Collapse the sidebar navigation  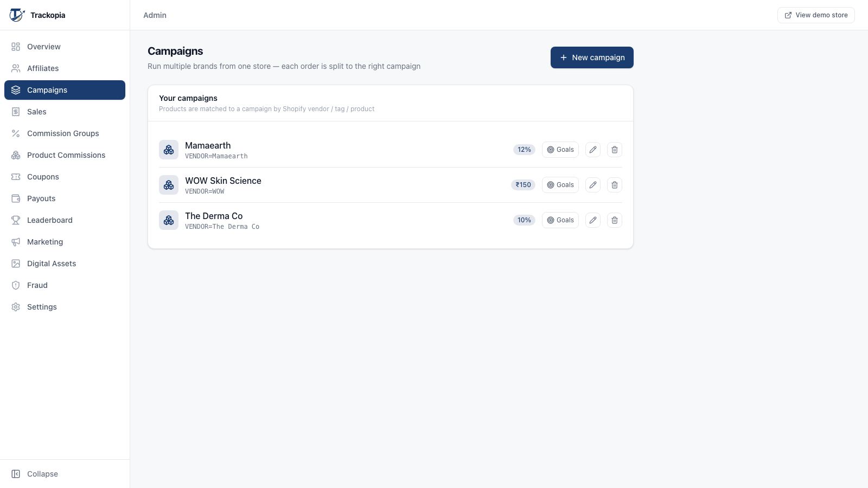[35, 474]
